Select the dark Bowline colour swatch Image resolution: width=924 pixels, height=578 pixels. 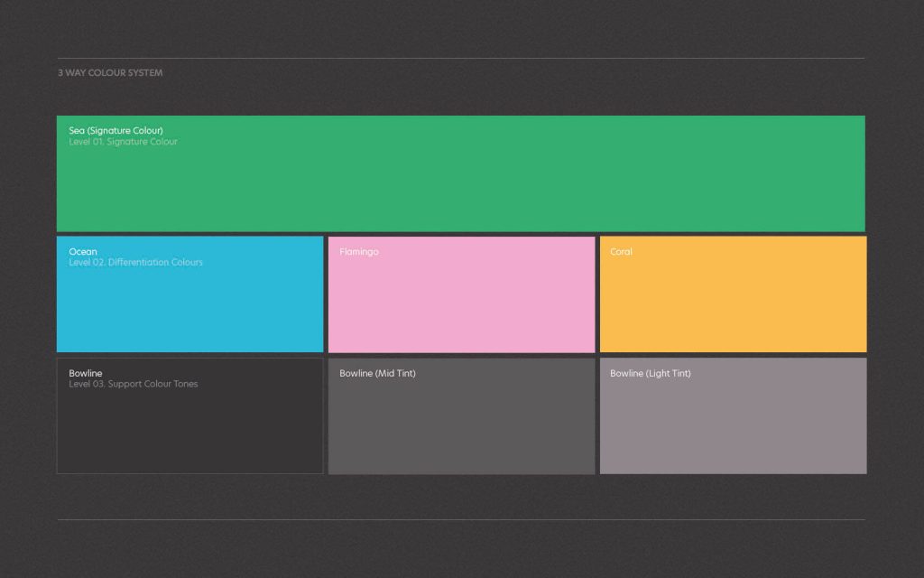189,415
